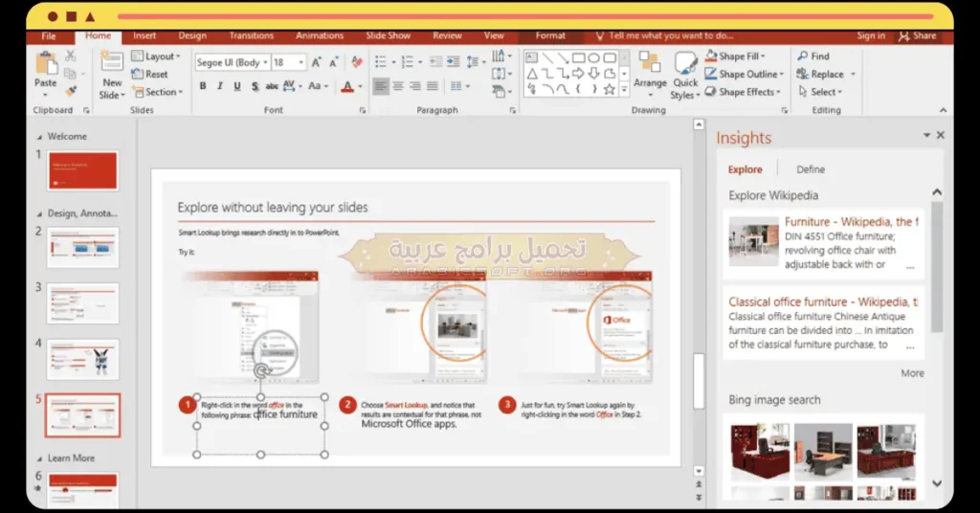Select slide 4 thumbnail in slide panel

pos(82,359)
